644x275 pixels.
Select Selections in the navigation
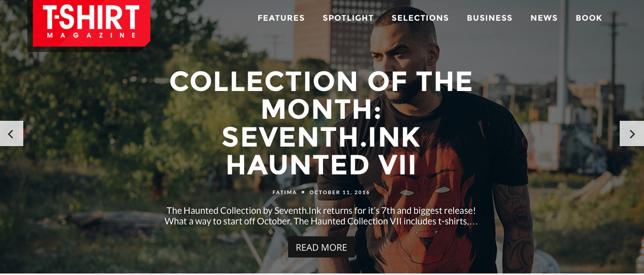pyautogui.click(x=420, y=18)
